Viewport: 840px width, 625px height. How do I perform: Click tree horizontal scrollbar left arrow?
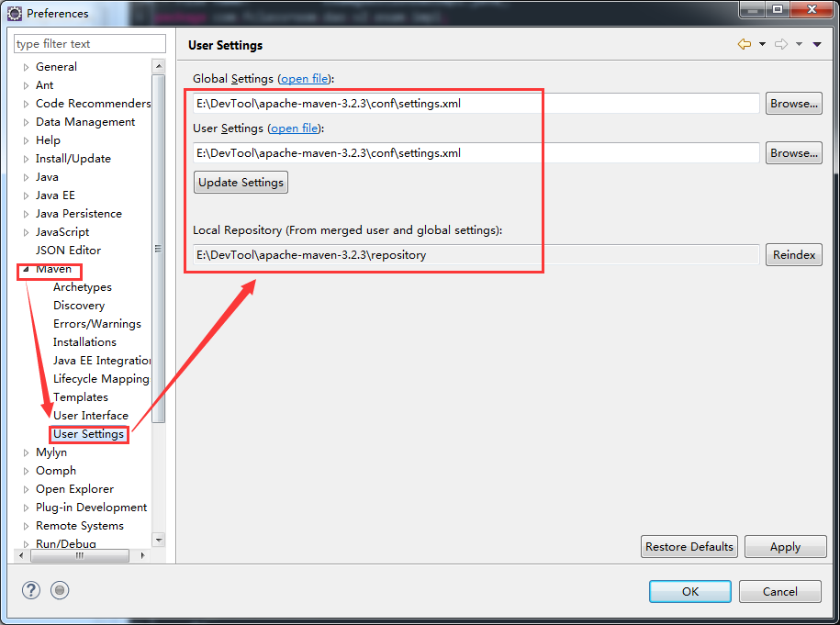tap(21, 555)
